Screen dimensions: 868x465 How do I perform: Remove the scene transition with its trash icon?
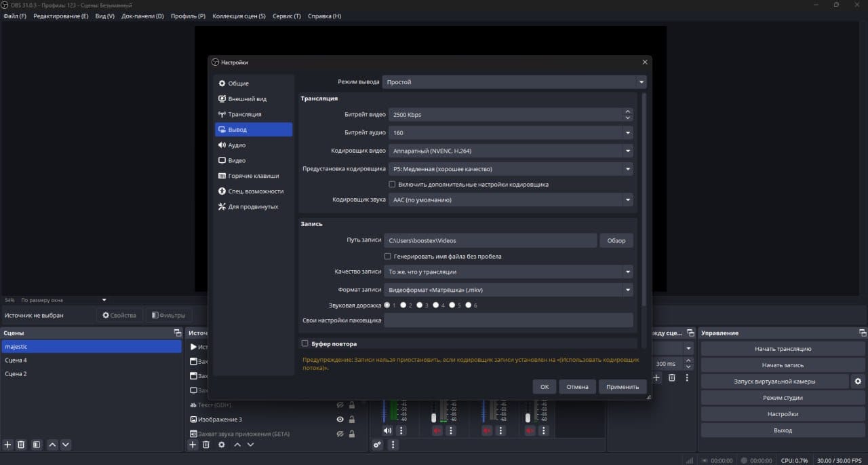tap(672, 377)
